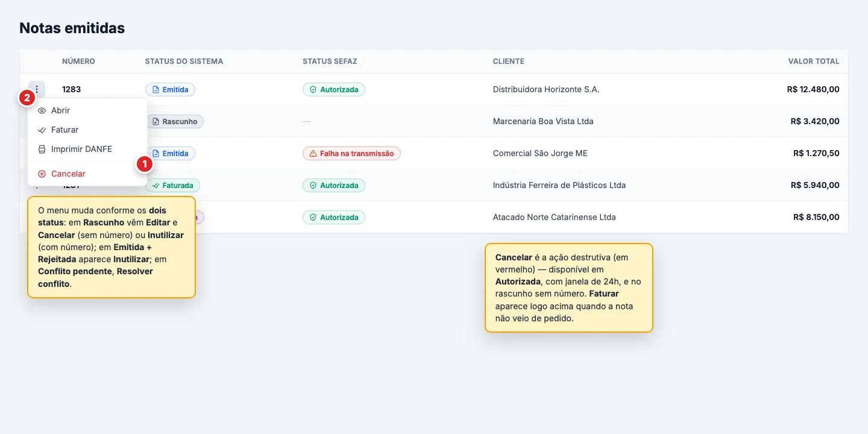868x434 pixels.
Task: Click the value R$ 12.480,00
Action: pos(813,89)
